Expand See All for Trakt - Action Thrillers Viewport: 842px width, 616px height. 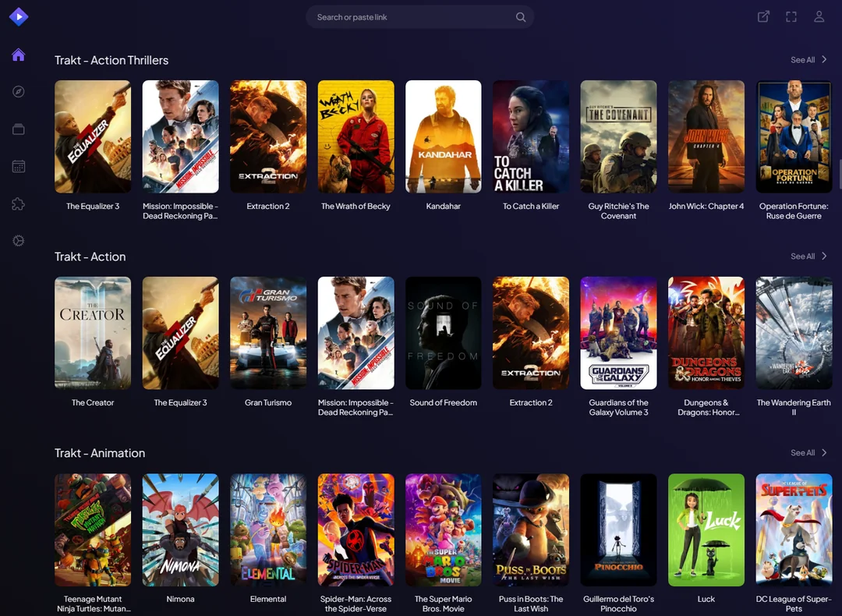click(x=808, y=60)
